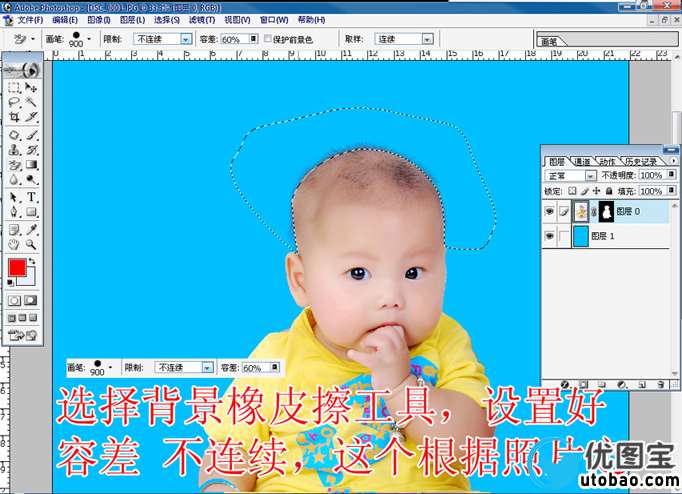Image resolution: width=682 pixels, height=494 pixels.
Task: Toggle lock all padlock icon
Action: pyautogui.click(x=609, y=191)
